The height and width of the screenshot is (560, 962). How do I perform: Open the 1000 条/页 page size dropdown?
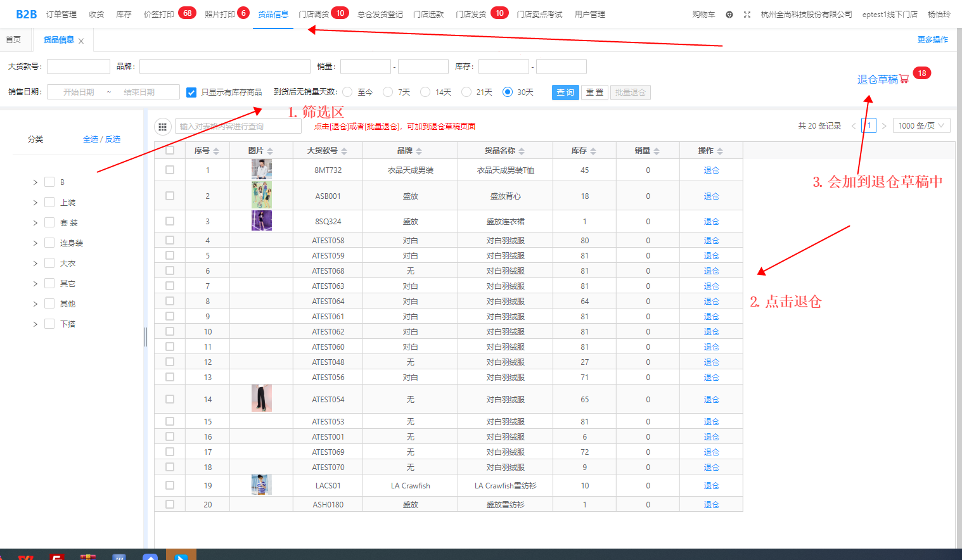[x=921, y=126]
